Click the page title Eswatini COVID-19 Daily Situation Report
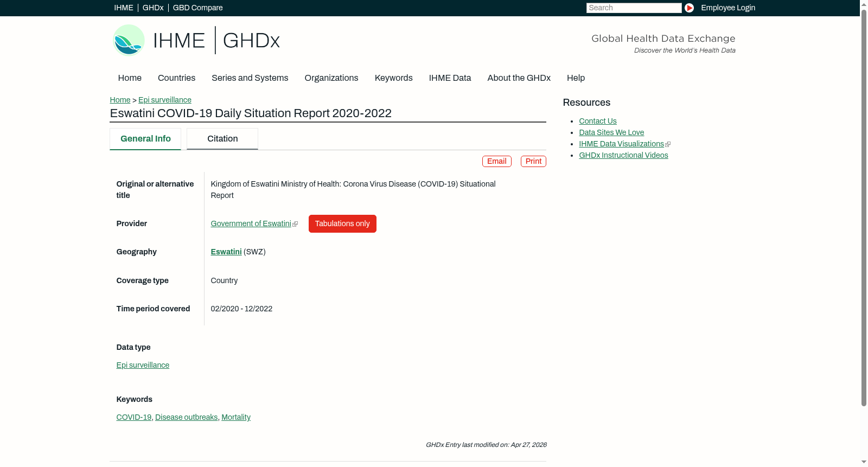The height and width of the screenshot is (467, 868). 251,113
